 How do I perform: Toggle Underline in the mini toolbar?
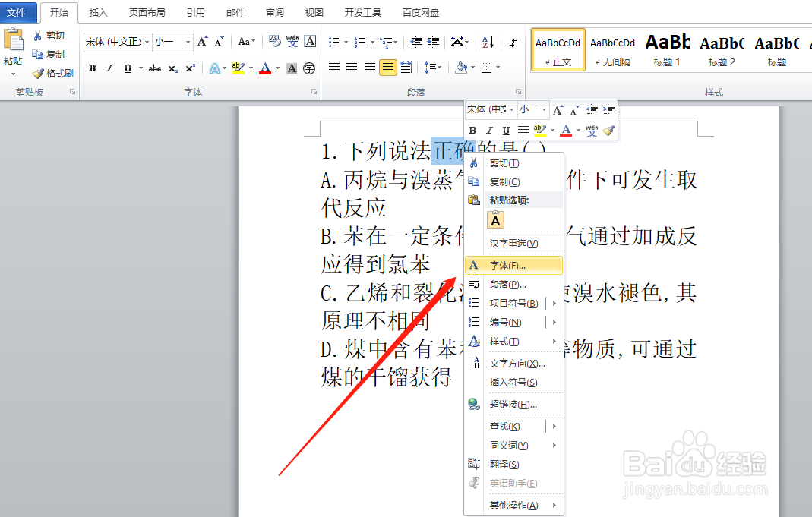(506, 131)
